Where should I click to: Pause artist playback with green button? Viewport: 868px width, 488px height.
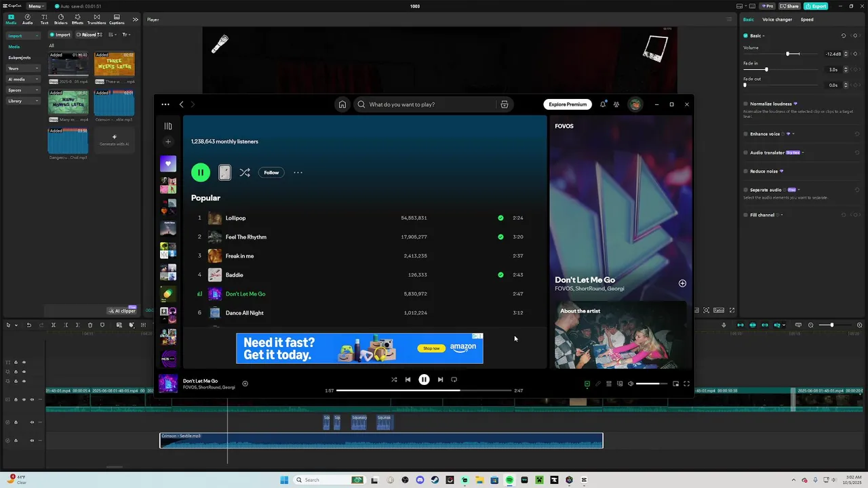[201, 173]
